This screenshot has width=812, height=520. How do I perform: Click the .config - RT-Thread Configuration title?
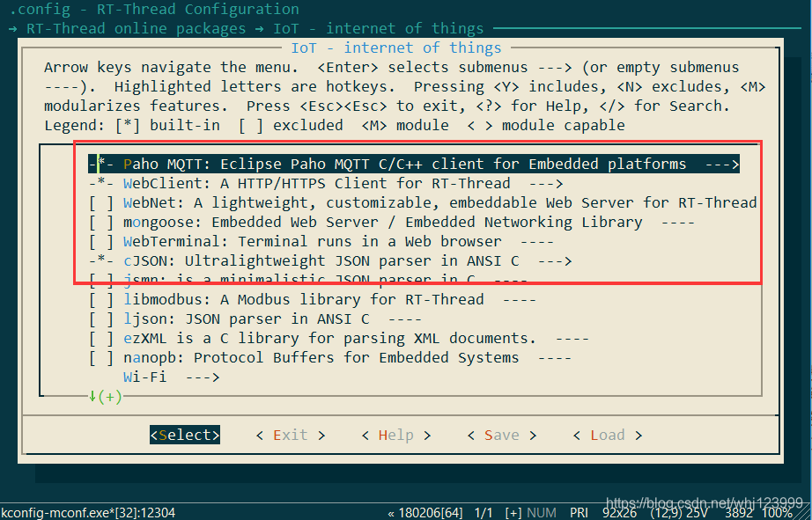point(154,10)
